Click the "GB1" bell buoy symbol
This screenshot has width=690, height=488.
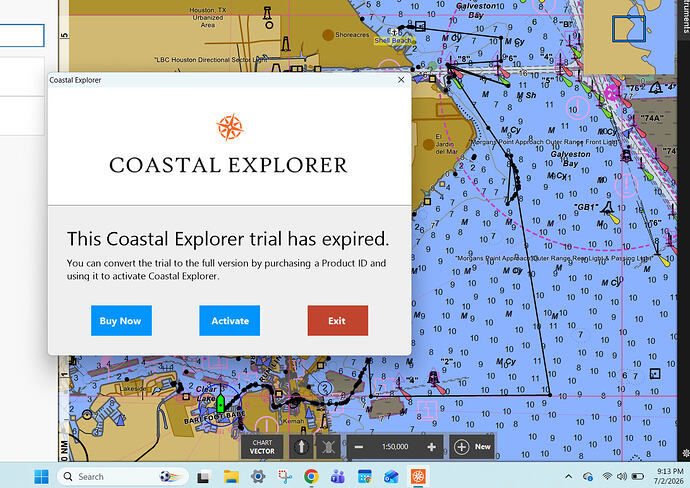(x=608, y=207)
